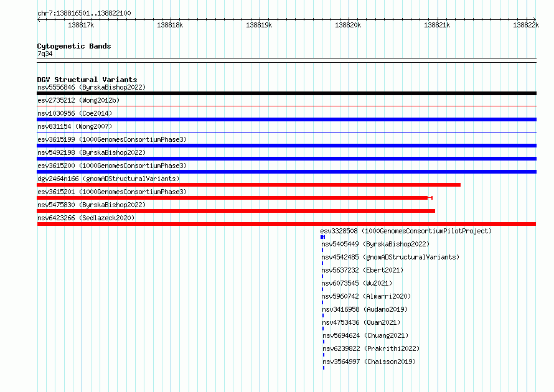Click nsv6073545 (Wu2021) label

(357, 283)
